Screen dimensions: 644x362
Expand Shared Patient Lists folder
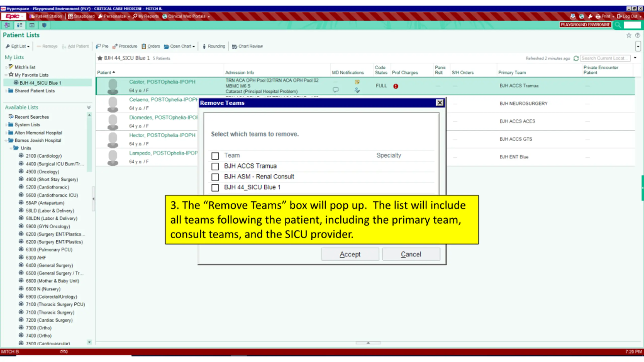coord(6,91)
